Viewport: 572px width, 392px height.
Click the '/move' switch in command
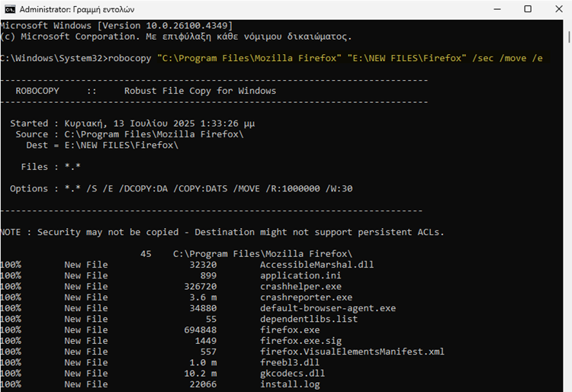click(x=513, y=59)
